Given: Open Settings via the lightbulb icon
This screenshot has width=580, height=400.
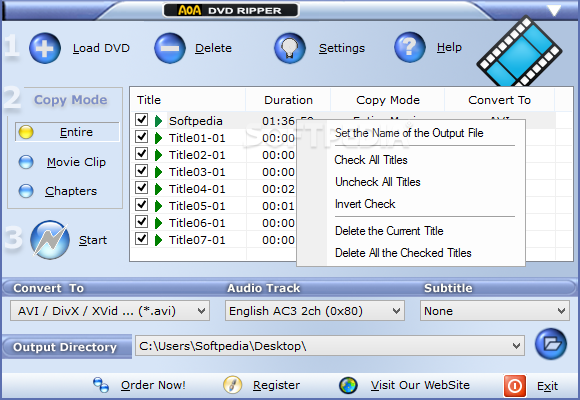Looking at the screenshot, I should click(290, 48).
